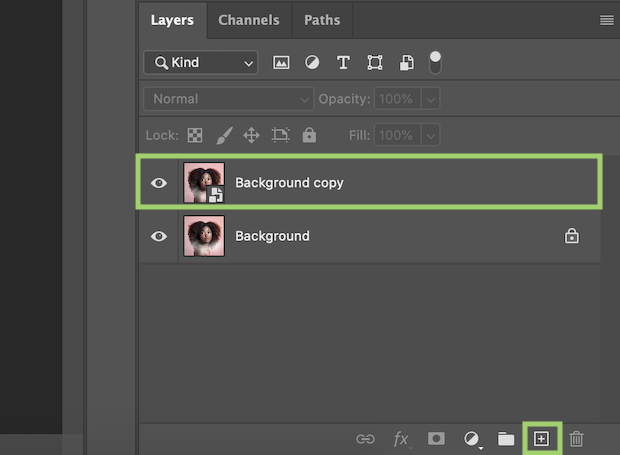Expand the Fill slider arrow
Screen dimensions: 620x455
tap(431, 135)
